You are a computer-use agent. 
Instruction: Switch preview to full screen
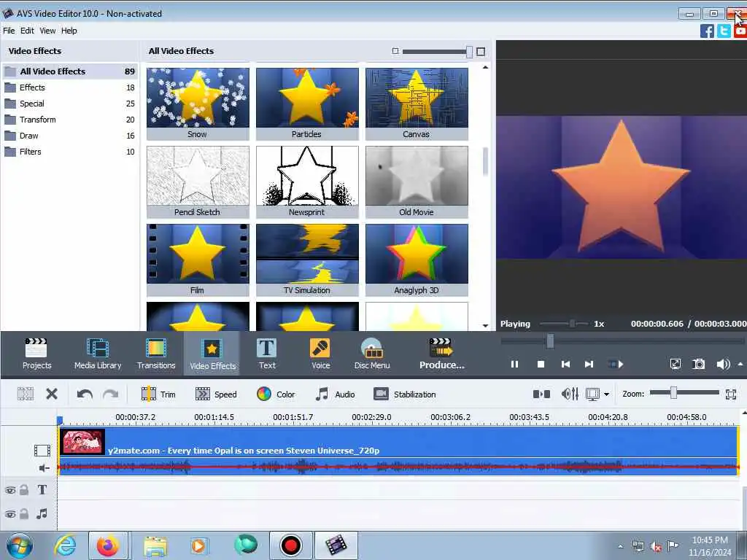(x=675, y=365)
